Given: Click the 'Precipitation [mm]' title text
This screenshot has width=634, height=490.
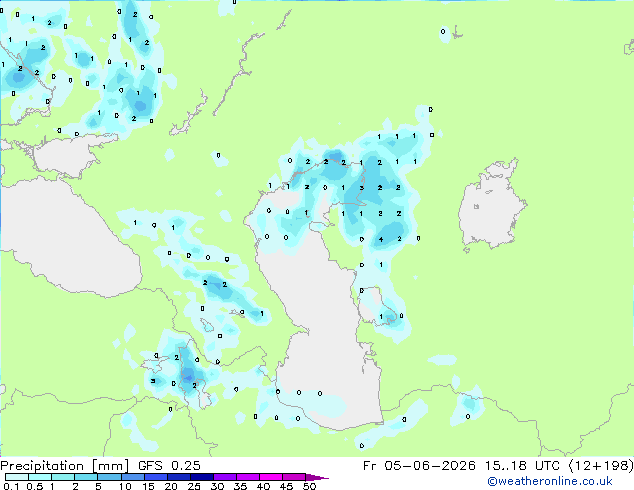Looking at the screenshot, I should (65, 466).
